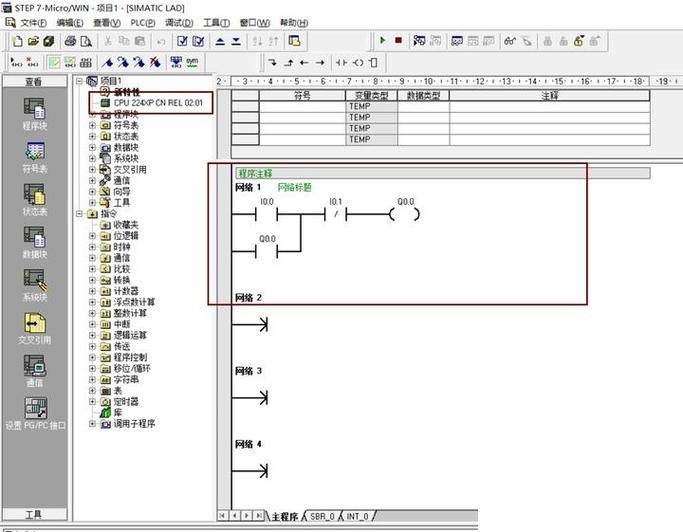
Task: Insert a Line Right in ladder
Action: pos(320,63)
